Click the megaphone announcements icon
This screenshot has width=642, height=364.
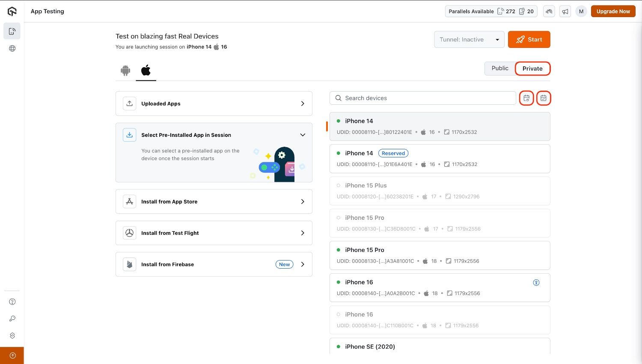point(565,12)
